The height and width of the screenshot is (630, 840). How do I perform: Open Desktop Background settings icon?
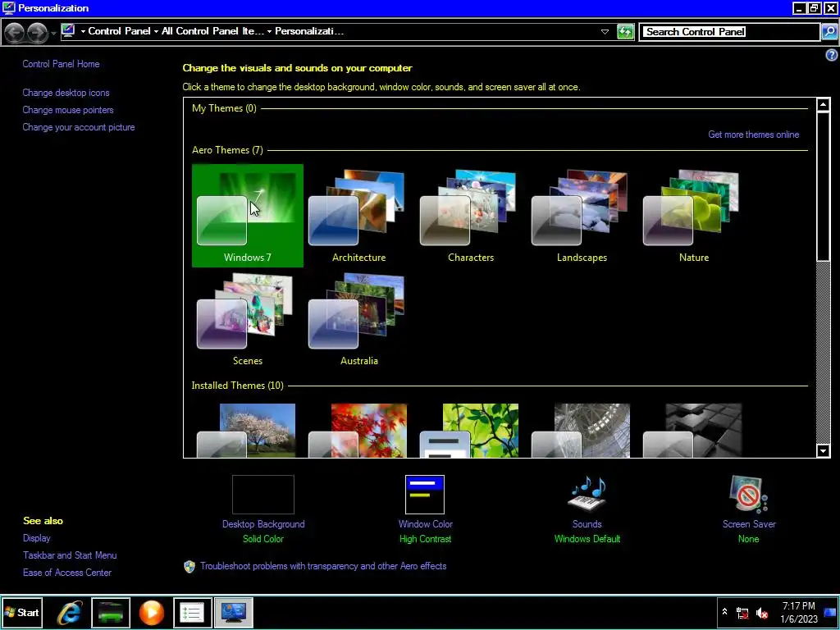[263, 495]
